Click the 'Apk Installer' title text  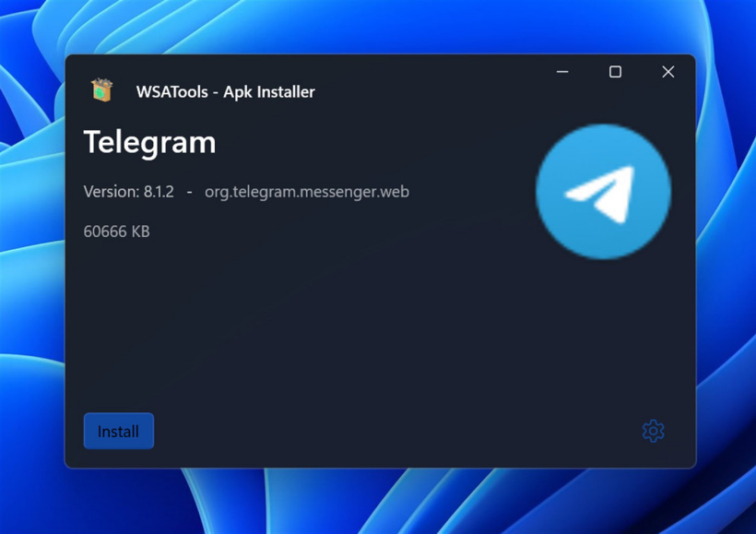click(x=269, y=92)
